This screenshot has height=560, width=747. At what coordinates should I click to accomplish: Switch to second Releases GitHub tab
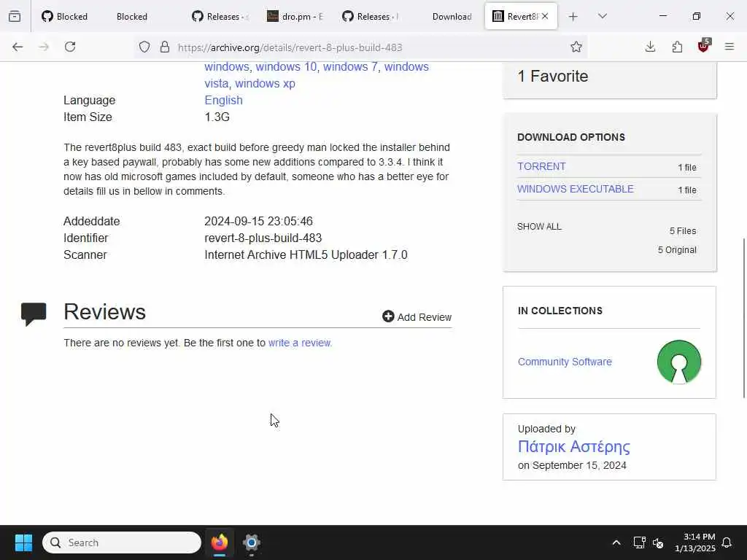pos(371,16)
